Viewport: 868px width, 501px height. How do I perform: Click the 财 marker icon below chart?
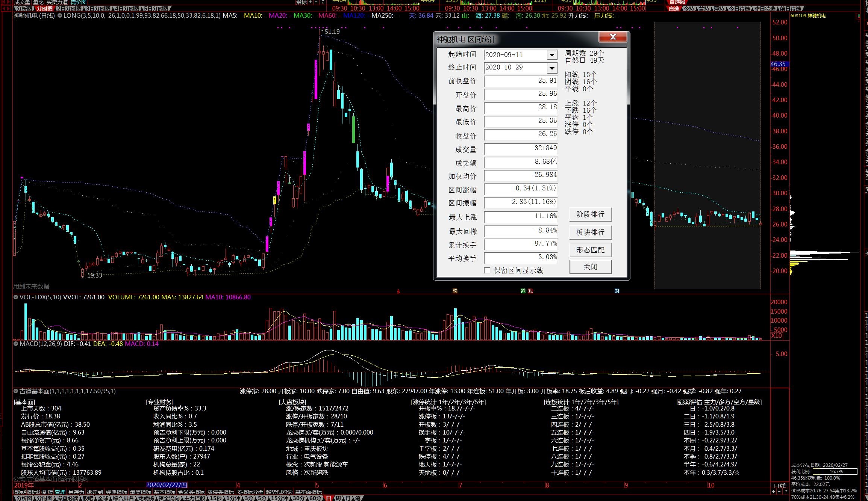[617, 291]
